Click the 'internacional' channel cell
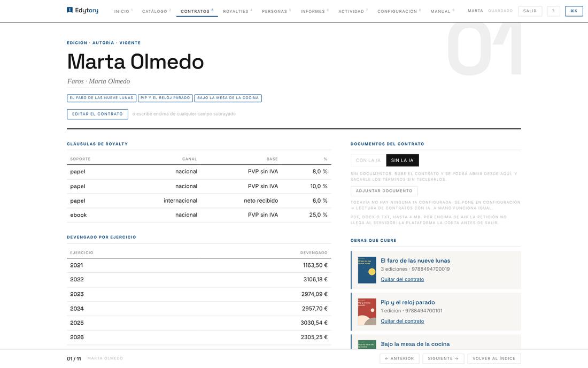Viewport: 588px width, 368px height. tap(180, 201)
